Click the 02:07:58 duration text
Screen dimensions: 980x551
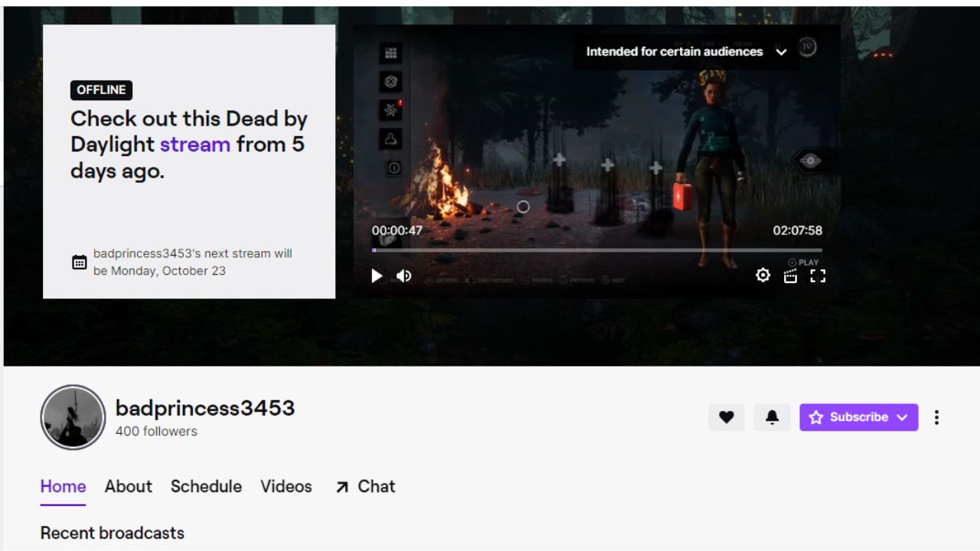coord(797,230)
